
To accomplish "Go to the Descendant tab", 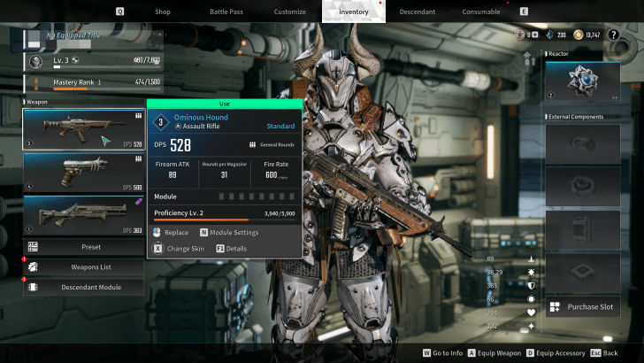I will (417, 12).
